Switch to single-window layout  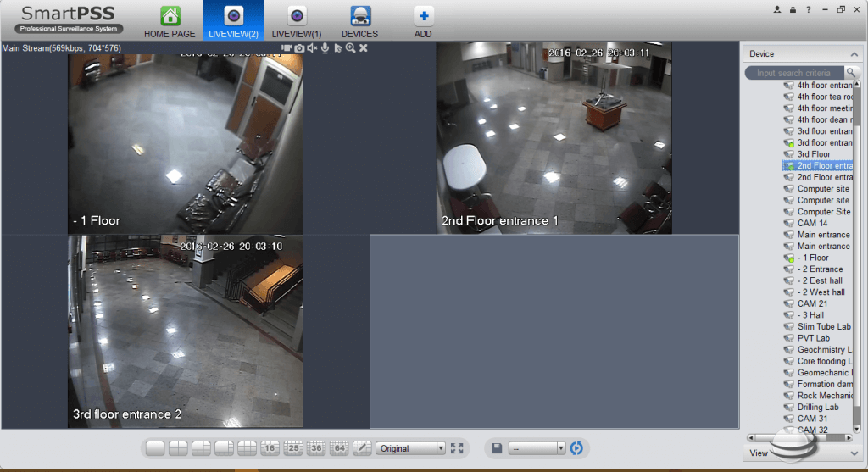click(x=155, y=448)
